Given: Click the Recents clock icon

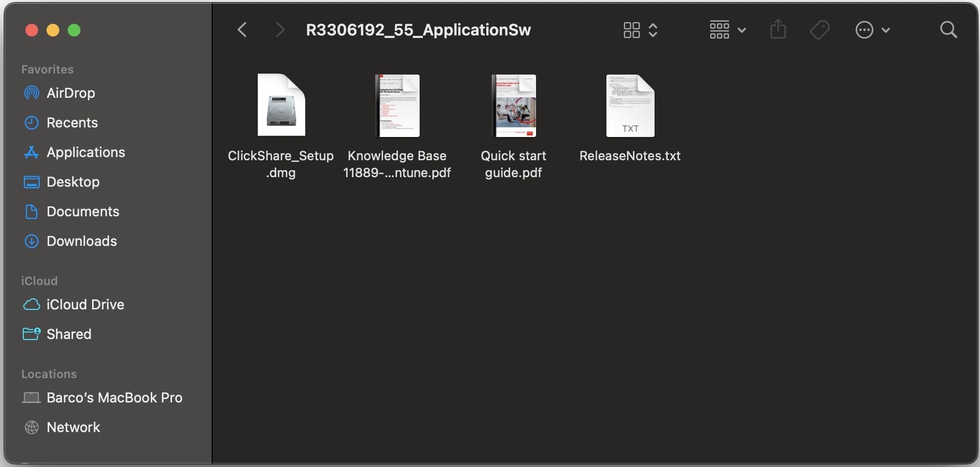Looking at the screenshot, I should coord(32,123).
